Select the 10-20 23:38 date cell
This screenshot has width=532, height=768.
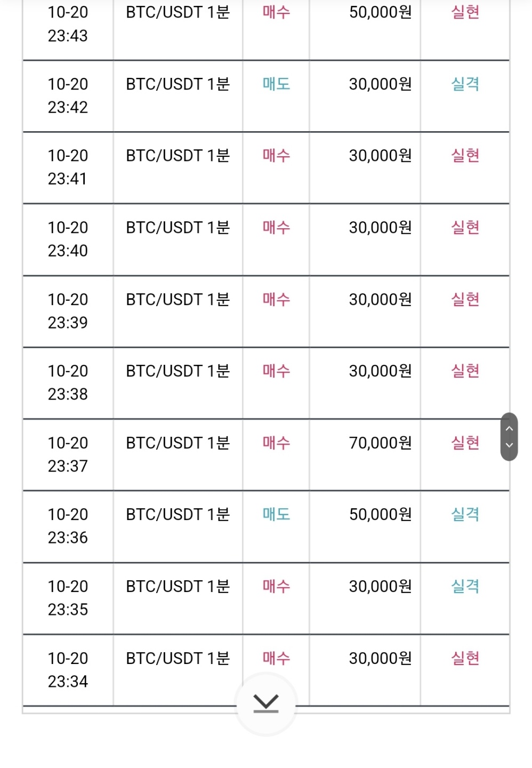[68, 382]
